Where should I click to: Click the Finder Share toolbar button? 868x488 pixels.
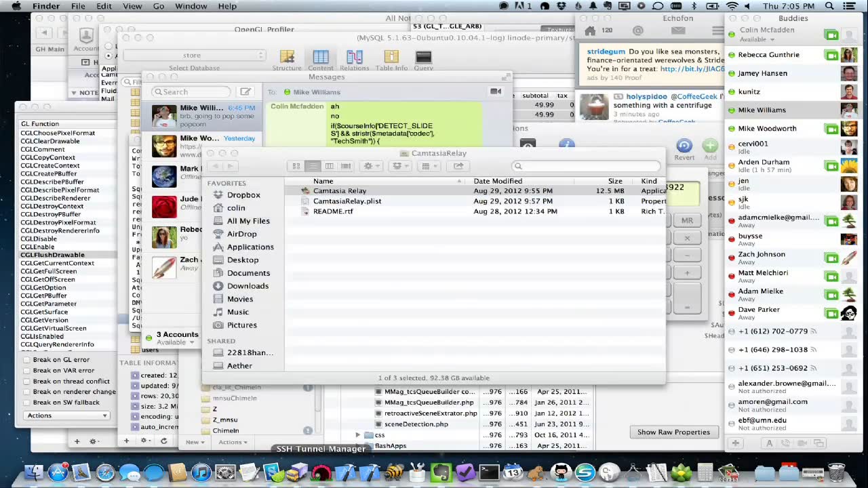coord(458,166)
